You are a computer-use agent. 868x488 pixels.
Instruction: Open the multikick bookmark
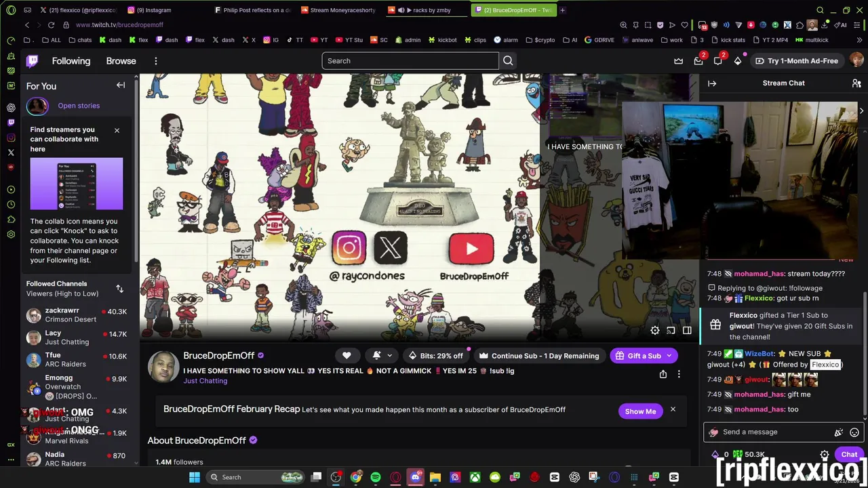tap(812, 40)
